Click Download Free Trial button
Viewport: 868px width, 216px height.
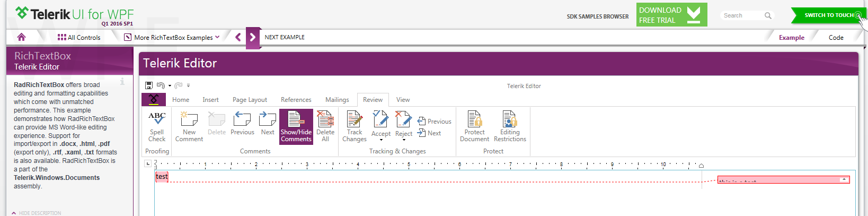(x=671, y=15)
